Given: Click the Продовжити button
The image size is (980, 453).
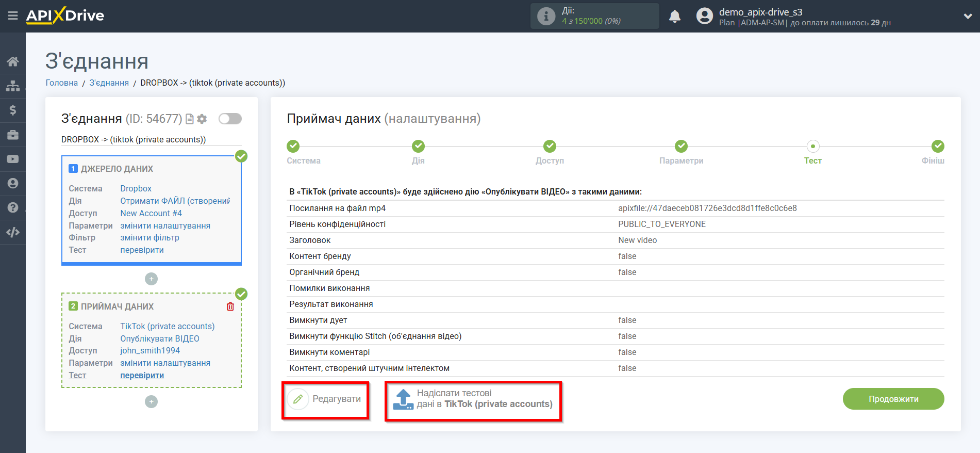Looking at the screenshot, I should 893,399.
